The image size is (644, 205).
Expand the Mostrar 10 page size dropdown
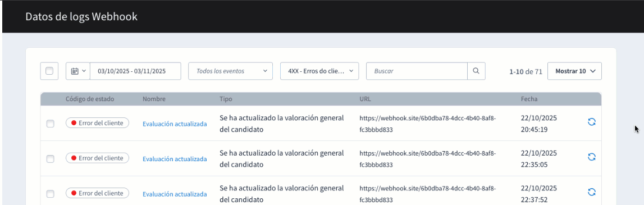pos(574,71)
